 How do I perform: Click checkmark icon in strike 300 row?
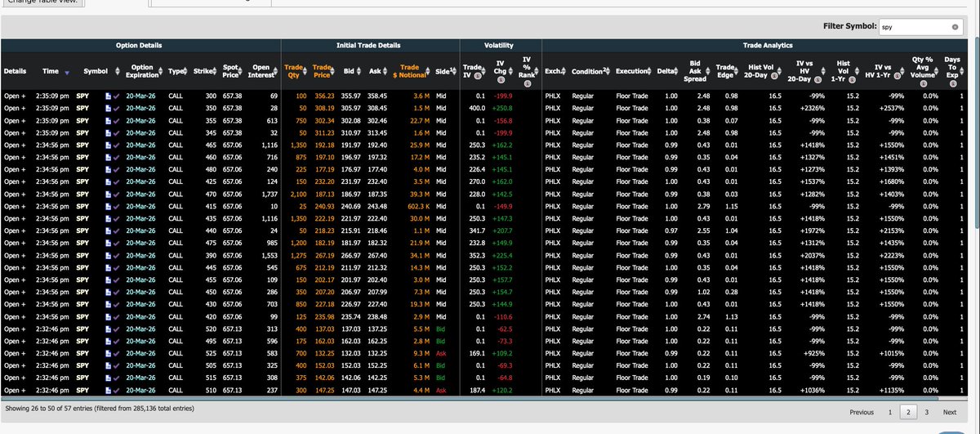(117, 96)
